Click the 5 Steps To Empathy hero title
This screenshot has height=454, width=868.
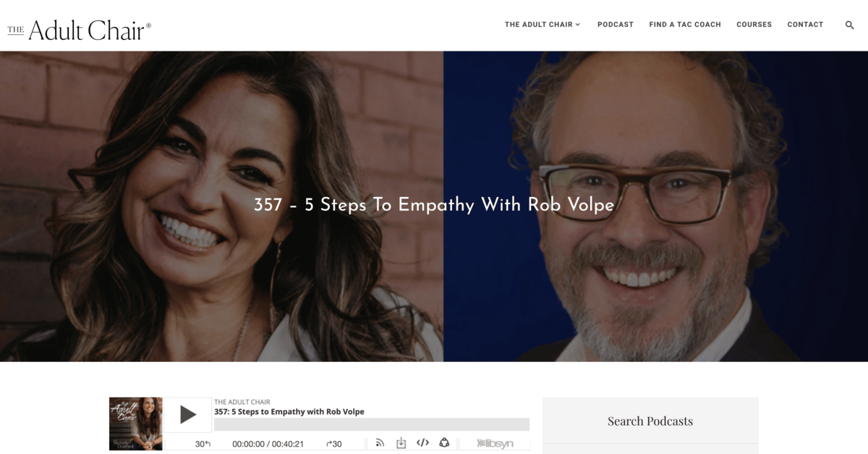[434, 205]
